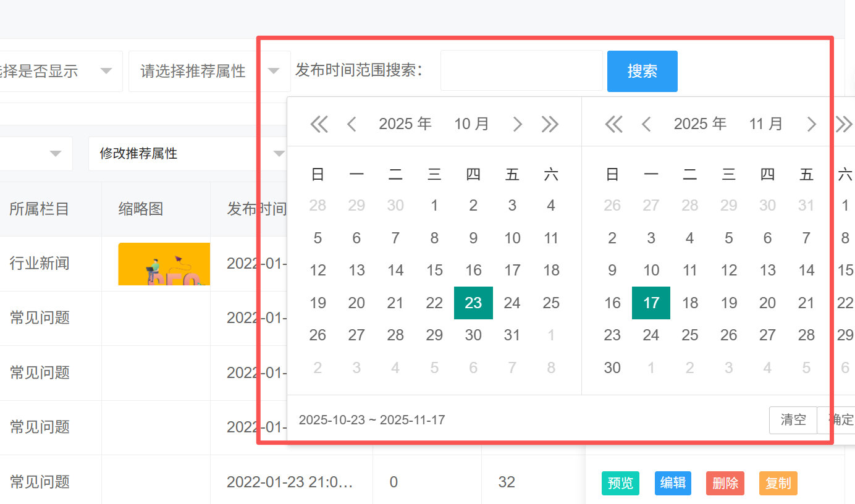Go to previous year in November calendar
This screenshot has height=504, width=855.
point(613,124)
